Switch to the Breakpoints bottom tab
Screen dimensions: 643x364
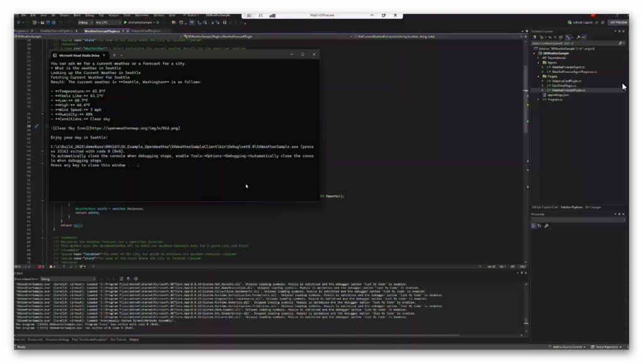(35, 340)
